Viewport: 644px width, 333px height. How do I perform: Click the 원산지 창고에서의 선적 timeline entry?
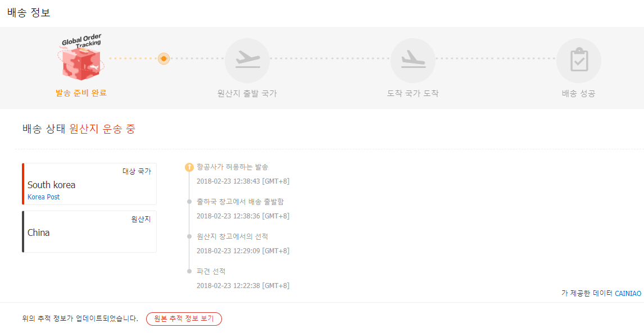233,236
